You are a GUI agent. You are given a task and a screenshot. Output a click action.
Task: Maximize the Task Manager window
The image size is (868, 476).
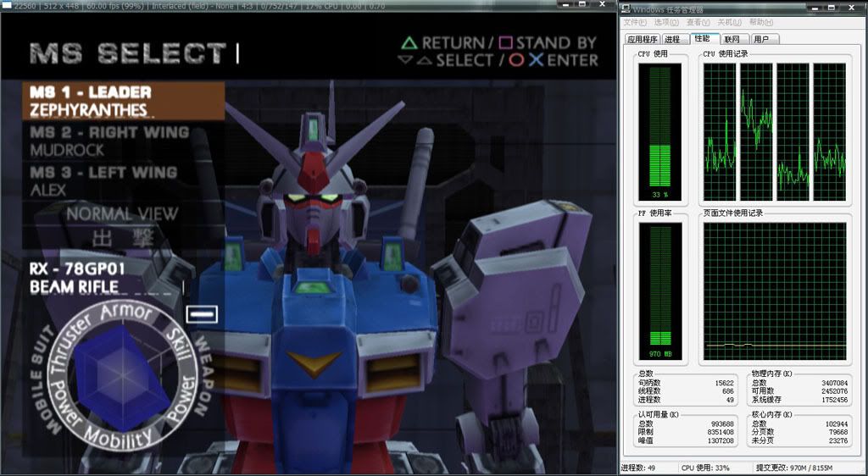(831, 7)
